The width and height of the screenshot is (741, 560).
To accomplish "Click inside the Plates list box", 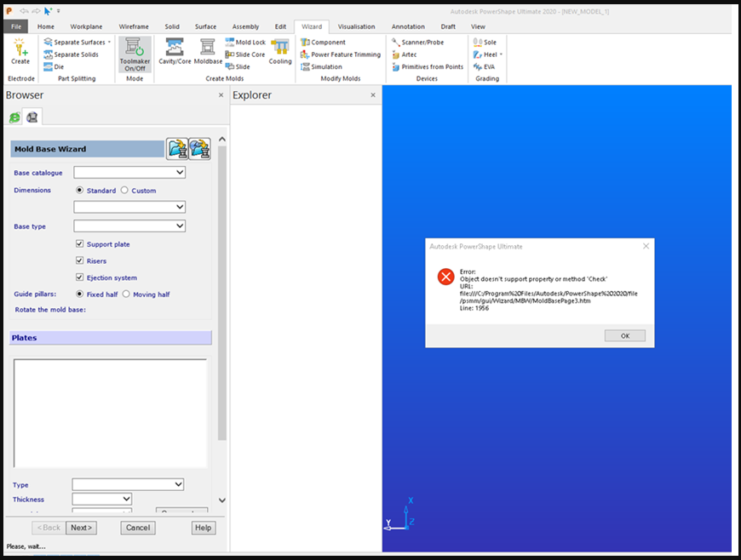I will 110,413.
